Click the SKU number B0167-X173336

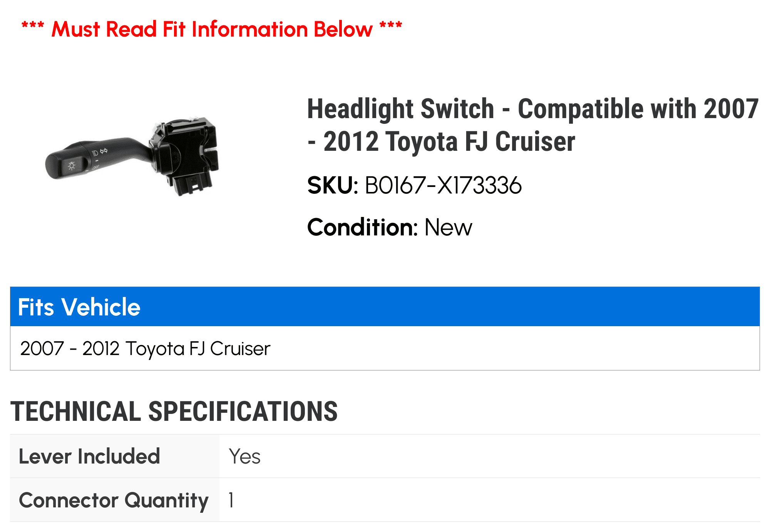pyautogui.click(x=443, y=185)
